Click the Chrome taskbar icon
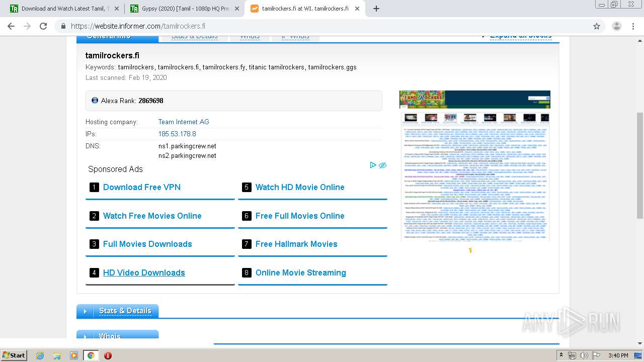The width and height of the screenshot is (644, 362). point(91,355)
